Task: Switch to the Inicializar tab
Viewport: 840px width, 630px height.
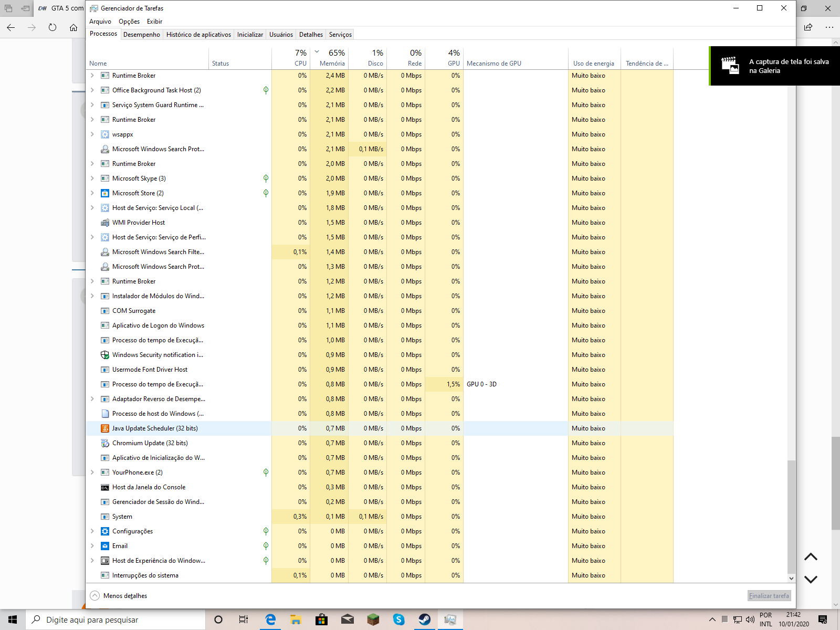Action: (250, 35)
